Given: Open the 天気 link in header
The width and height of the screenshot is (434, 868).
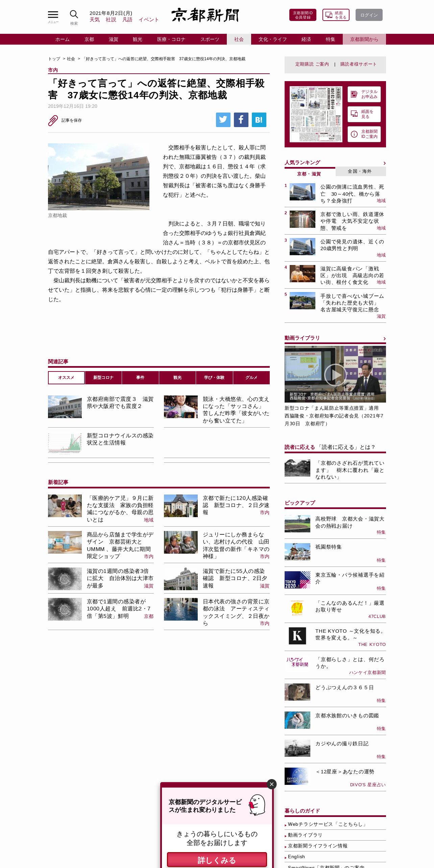Looking at the screenshot, I should point(95,20).
